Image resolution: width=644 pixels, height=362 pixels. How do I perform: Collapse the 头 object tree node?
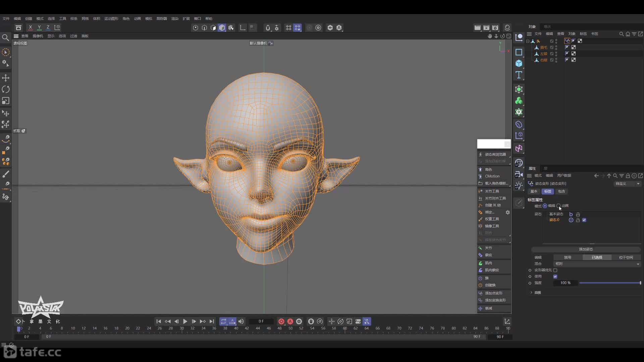(528, 41)
